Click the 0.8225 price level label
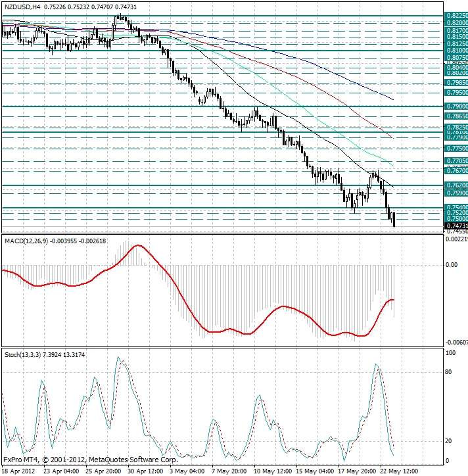468x476 pixels. pyautogui.click(x=456, y=16)
